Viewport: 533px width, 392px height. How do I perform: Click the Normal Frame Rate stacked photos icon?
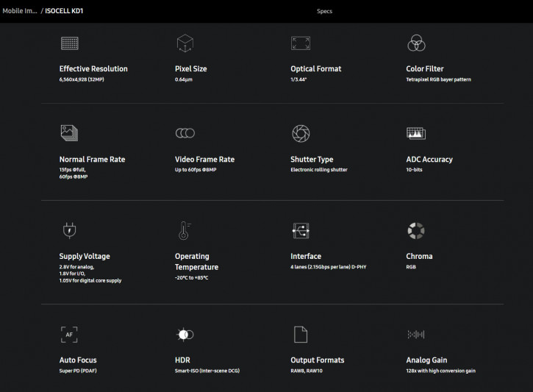[x=69, y=133]
